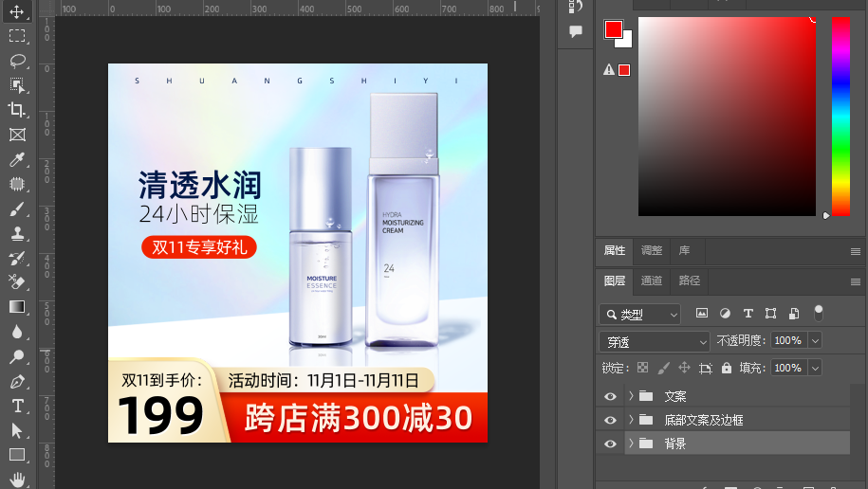Select the 文案 group by name
Viewport: 868px width, 489px height.
[675, 396]
